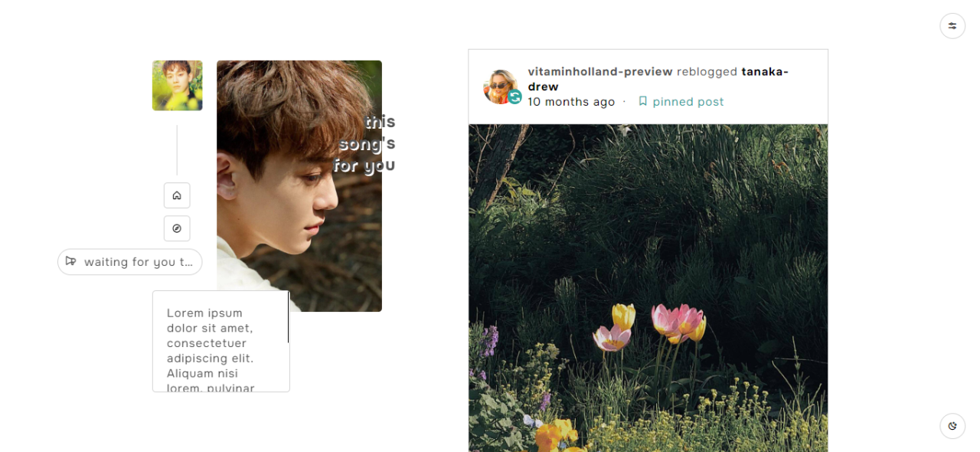This screenshot has height=452, width=980.
Task: Click the waiting for you text pill
Action: [130, 262]
